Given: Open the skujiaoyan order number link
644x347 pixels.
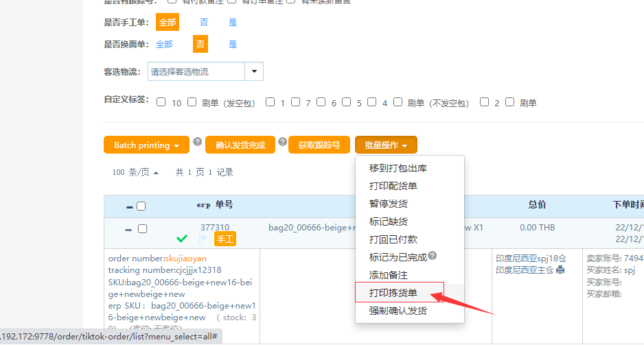Looking at the screenshot, I should (185, 259).
